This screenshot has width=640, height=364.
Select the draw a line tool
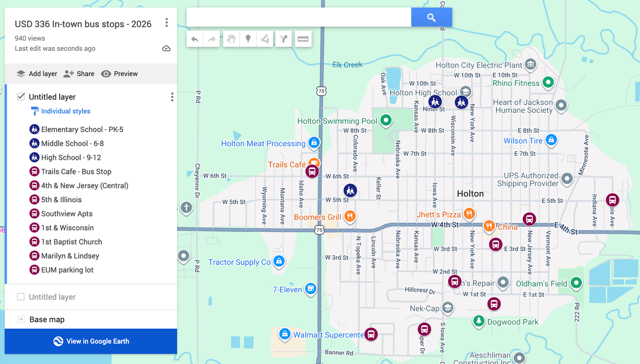[265, 39]
